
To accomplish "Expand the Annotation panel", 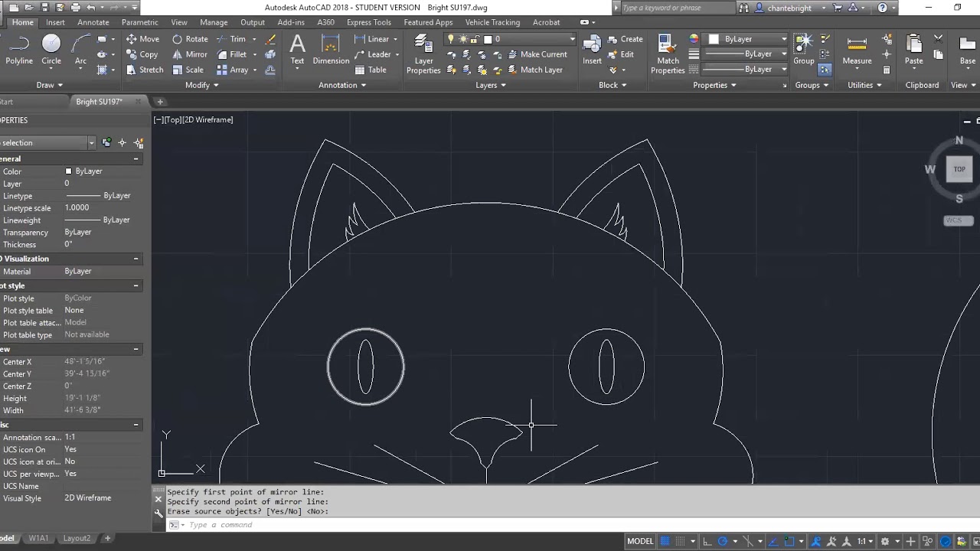I will pos(342,85).
